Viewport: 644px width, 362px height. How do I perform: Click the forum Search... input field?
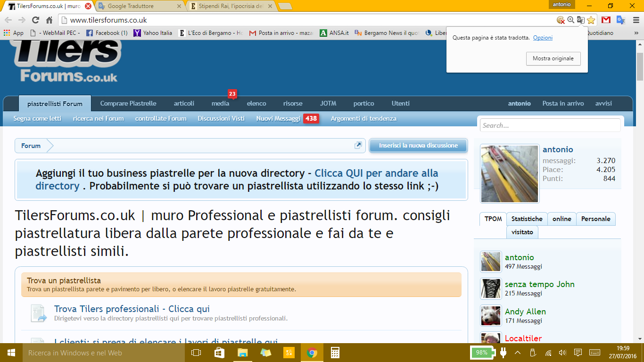pos(550,125)
